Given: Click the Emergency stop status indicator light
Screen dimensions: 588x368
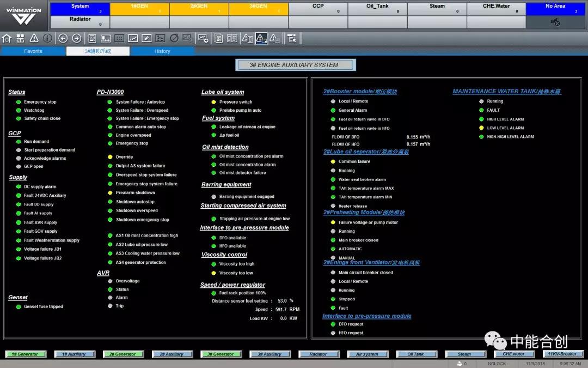Looking at the screenshot, I should click(19, 102).
